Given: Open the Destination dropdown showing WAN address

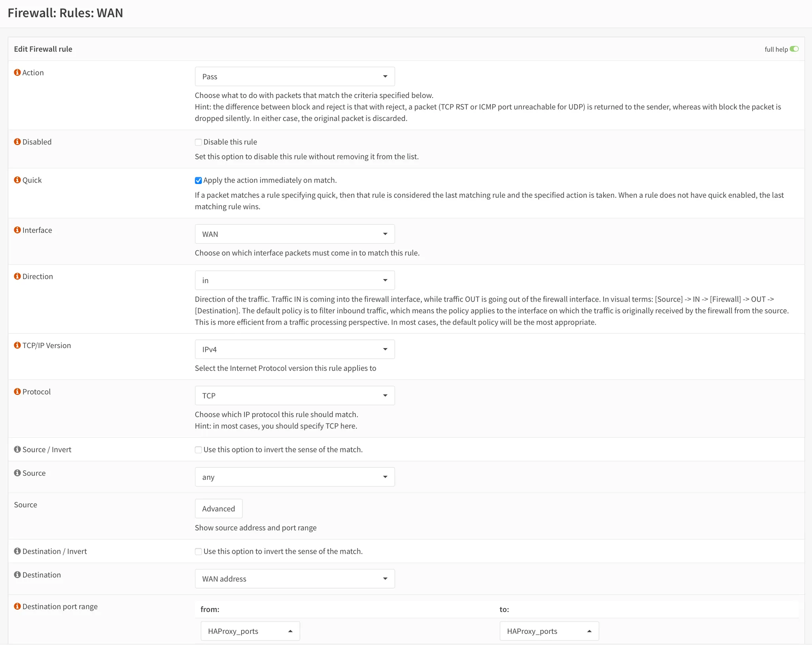Looking at the screenshot, I should [295, 579].
